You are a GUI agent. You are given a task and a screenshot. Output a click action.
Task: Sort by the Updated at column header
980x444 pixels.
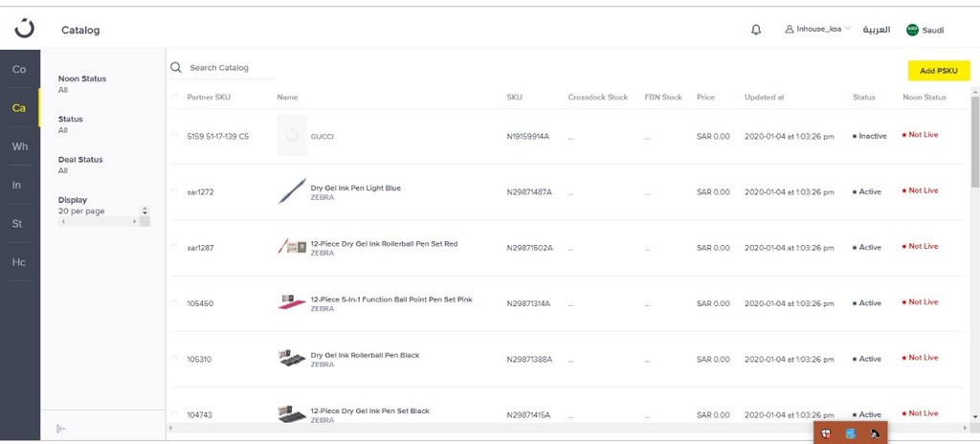[764, 98]
